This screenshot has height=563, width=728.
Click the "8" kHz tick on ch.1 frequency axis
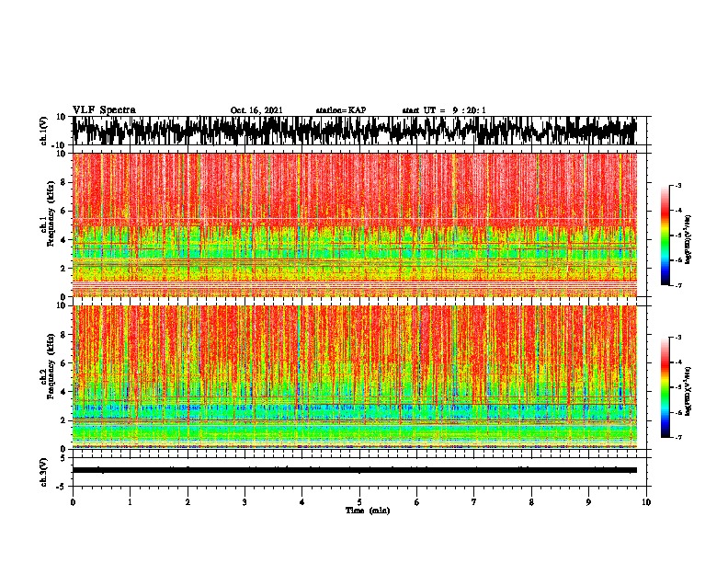[x=63, y=182]
